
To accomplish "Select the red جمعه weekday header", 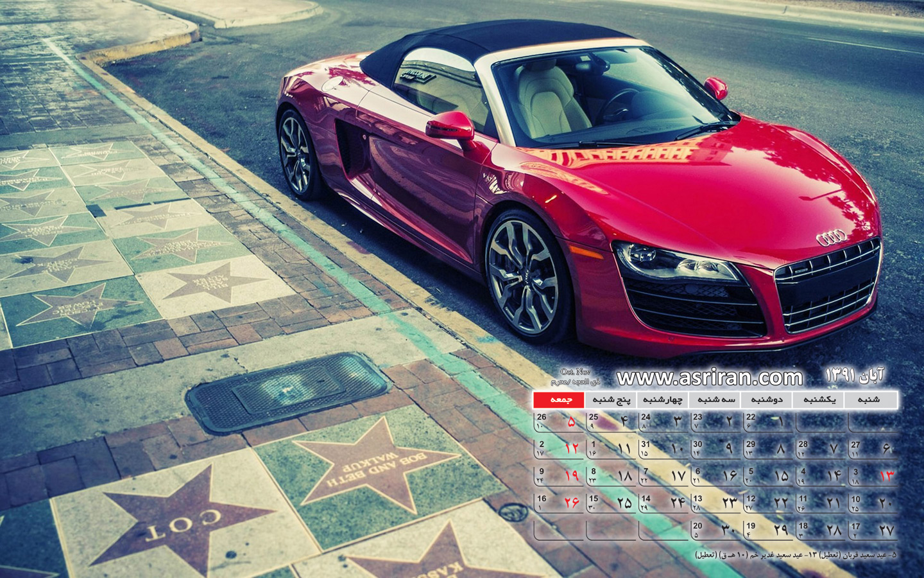I will (559, 399).
